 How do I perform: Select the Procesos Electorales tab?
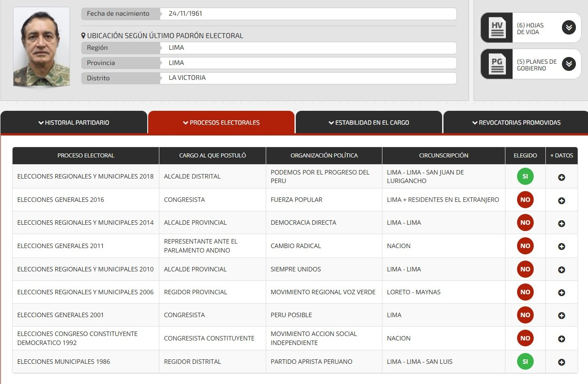[x=221, y=122]
